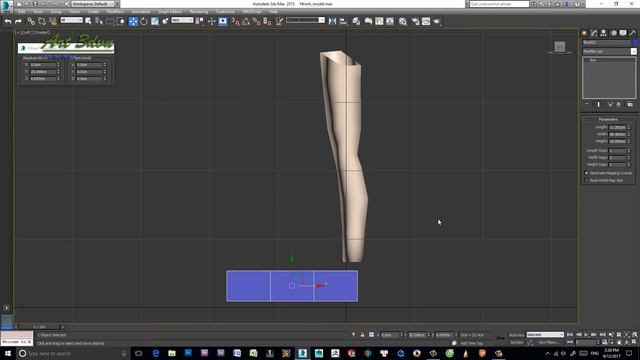Toggle Real-World Map Size checkbox
The image size is (640, 360).
[587, 180]
